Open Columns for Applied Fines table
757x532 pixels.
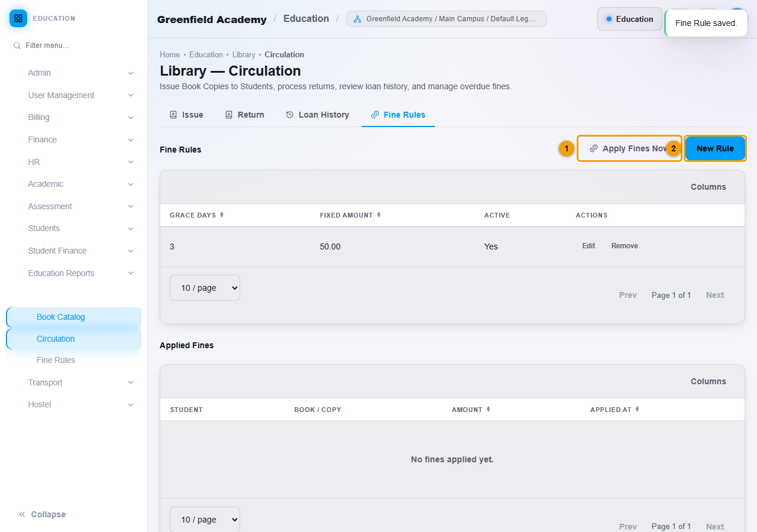tap(708, 381)
